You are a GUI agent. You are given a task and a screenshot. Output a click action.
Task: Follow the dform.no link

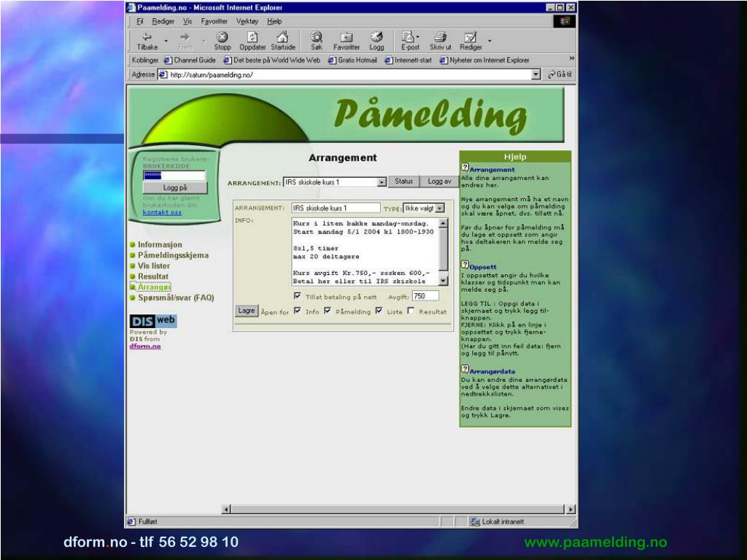click(145, 346)
